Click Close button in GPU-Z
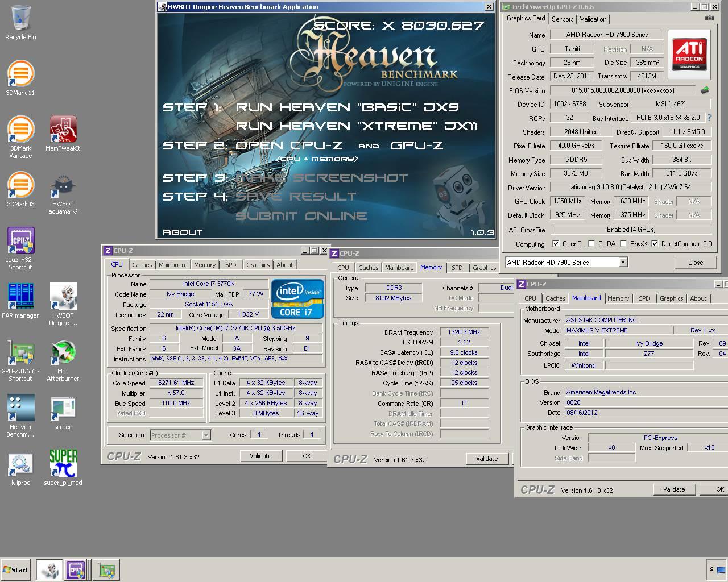The image size is (728, 582). (695, 263)
